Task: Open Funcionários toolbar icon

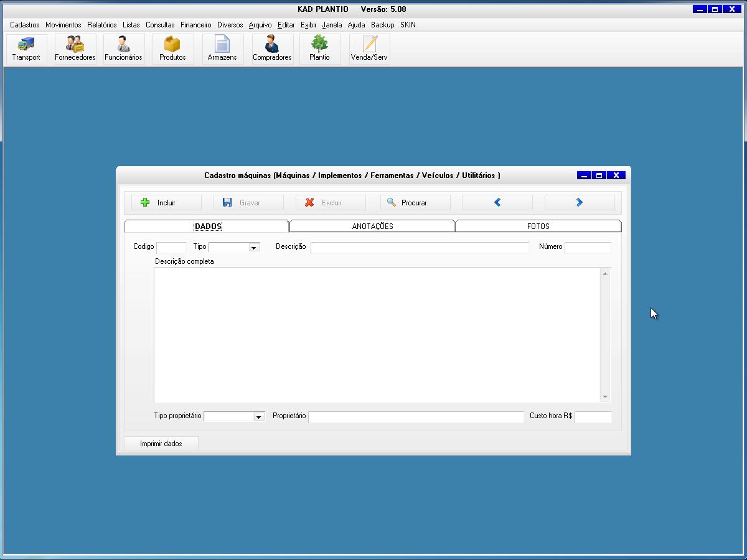Action: click(x=123, y=49)
